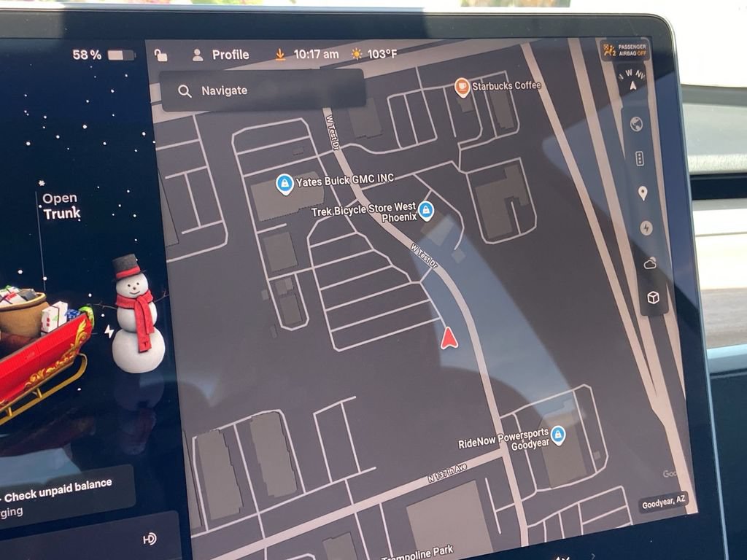Toggle satellite view globe icon
747x560 pixels.
pos(636,124)
